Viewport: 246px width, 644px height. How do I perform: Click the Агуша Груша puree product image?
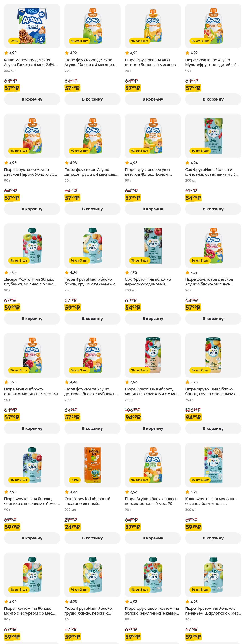(x=92, y=136)
